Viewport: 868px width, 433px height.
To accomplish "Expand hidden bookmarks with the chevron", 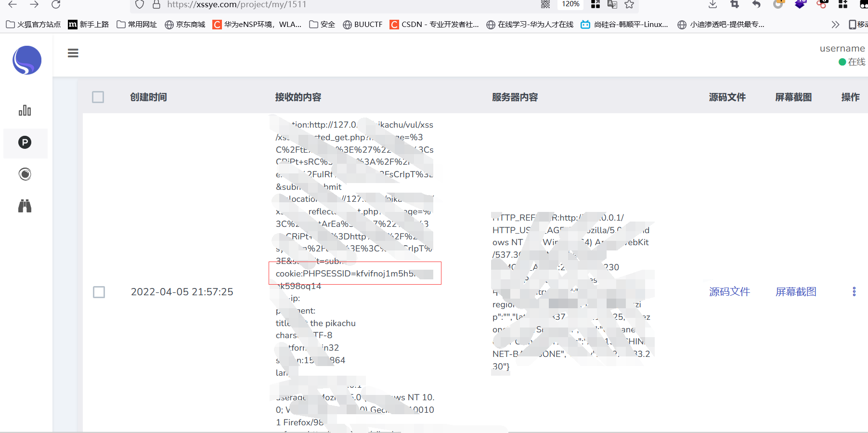I will click(835, 25).
